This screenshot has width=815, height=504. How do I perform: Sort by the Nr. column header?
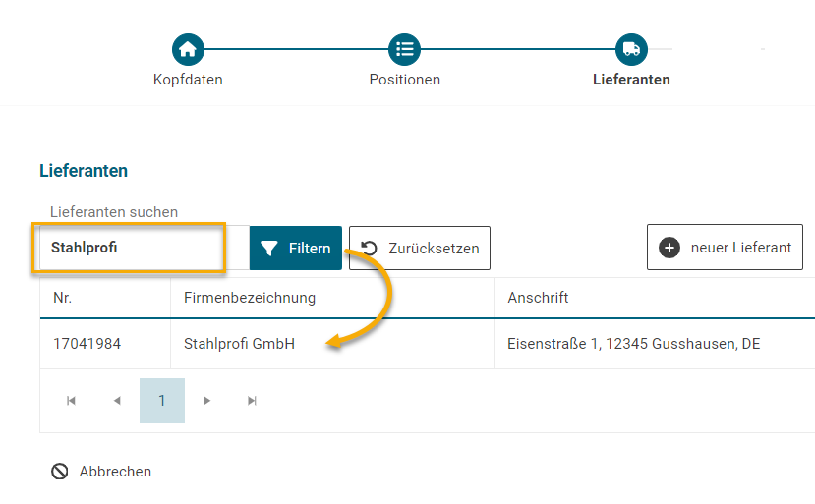pyautogui.click(x=63, y=298)
